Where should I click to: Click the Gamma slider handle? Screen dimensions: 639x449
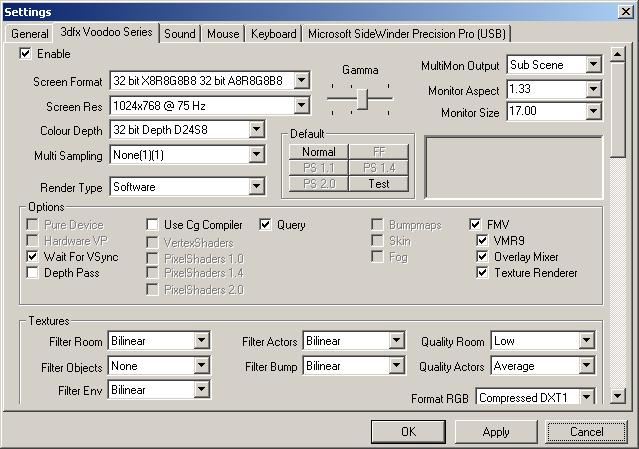pos(362,99)
